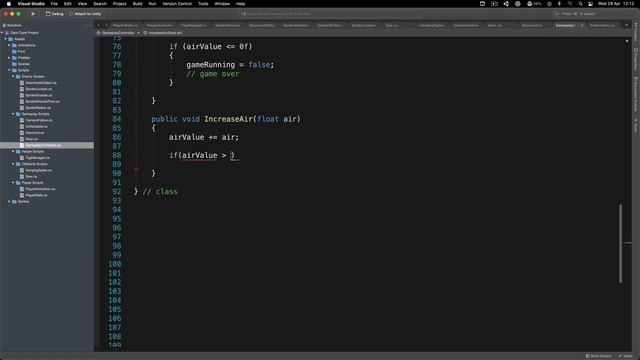
Task: Open the Toolbox pad on the right edge
Action: (636, 31)
